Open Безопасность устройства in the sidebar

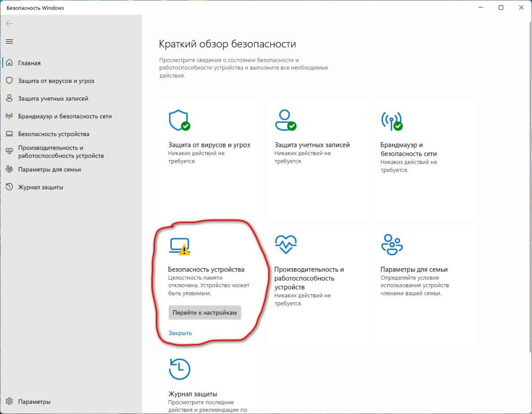pyautogui.click(x=53, y=134)
